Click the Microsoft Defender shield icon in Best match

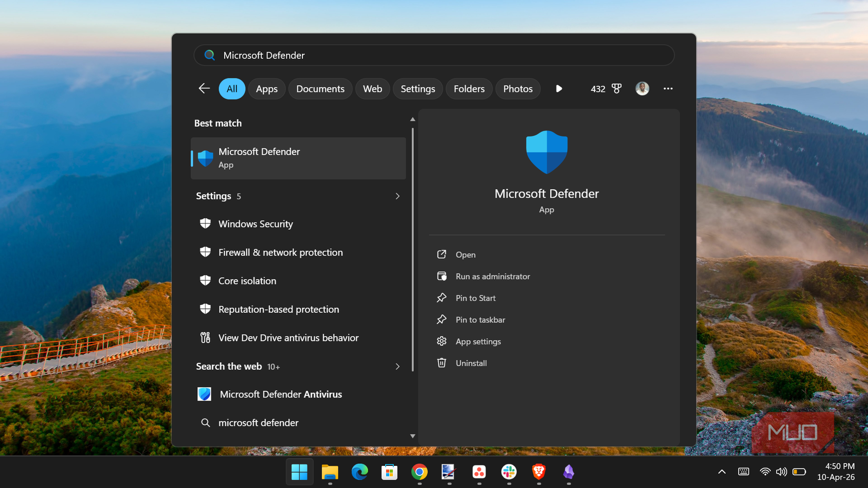pos(205,158)
